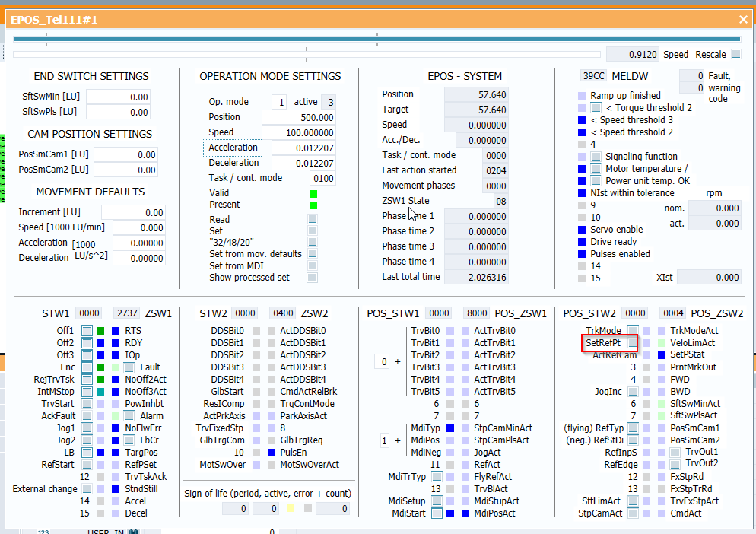Toggle the LbCr checkbox
The image size is (756, 534).
pyautogui.click(x=129, y=440)
